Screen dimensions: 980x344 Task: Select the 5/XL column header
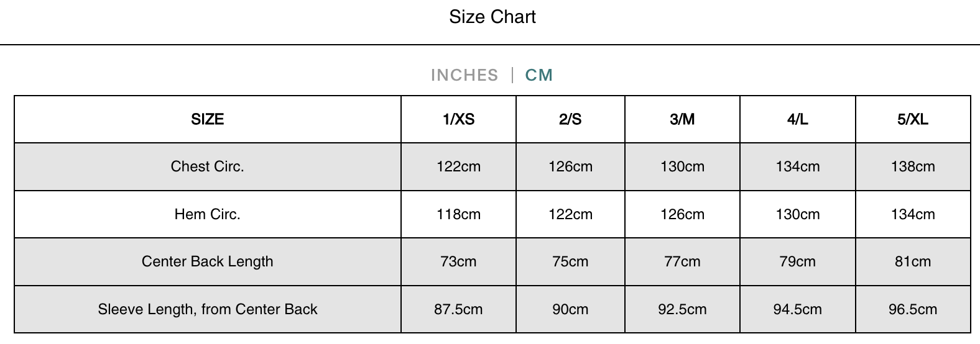(912, 119)
